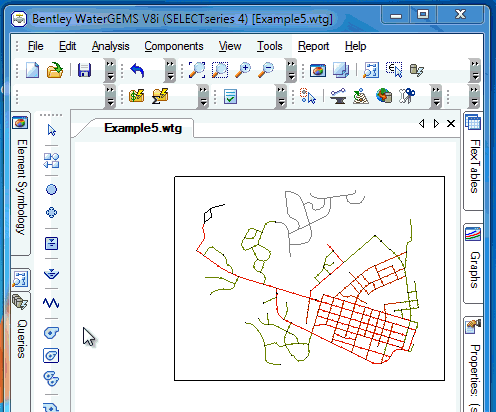Click the Open folder icon
The height and width of the screenshot is (412, 496).
(x=55, y=70)
